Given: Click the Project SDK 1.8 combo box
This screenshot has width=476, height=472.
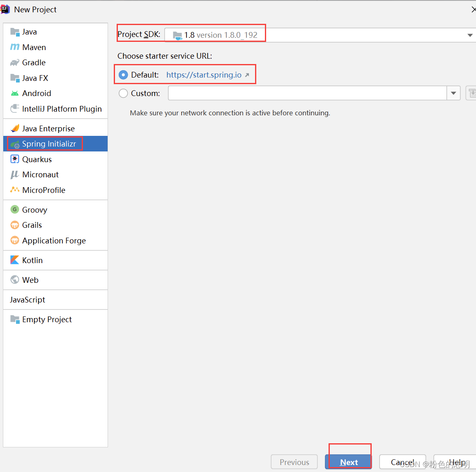Looking at the screenshot, I should [x=320, y=35].
